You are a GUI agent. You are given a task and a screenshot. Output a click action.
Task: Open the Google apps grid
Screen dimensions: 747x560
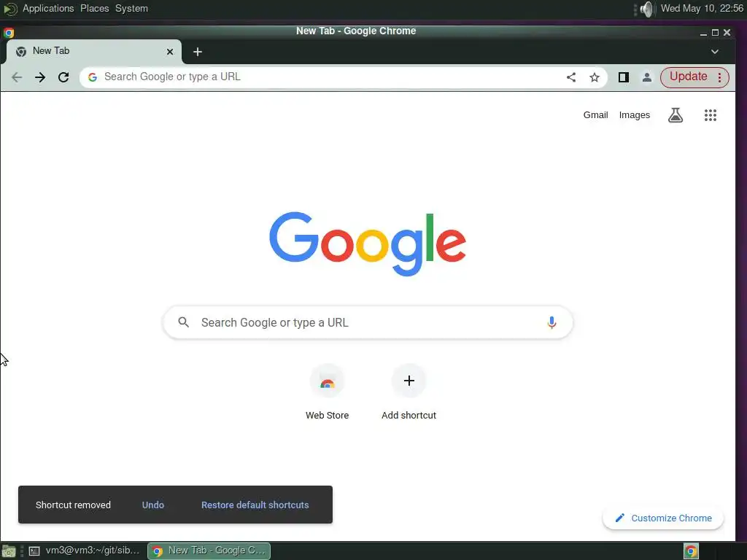711,114
